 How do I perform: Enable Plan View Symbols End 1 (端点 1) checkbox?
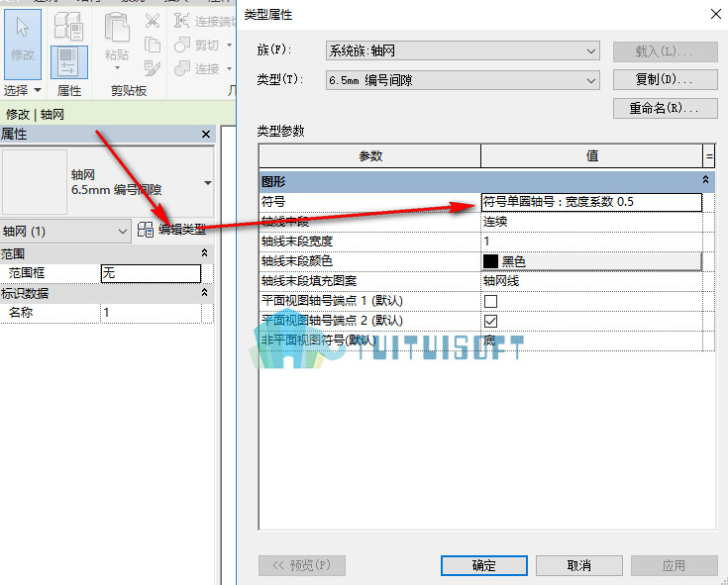(490, 302)
